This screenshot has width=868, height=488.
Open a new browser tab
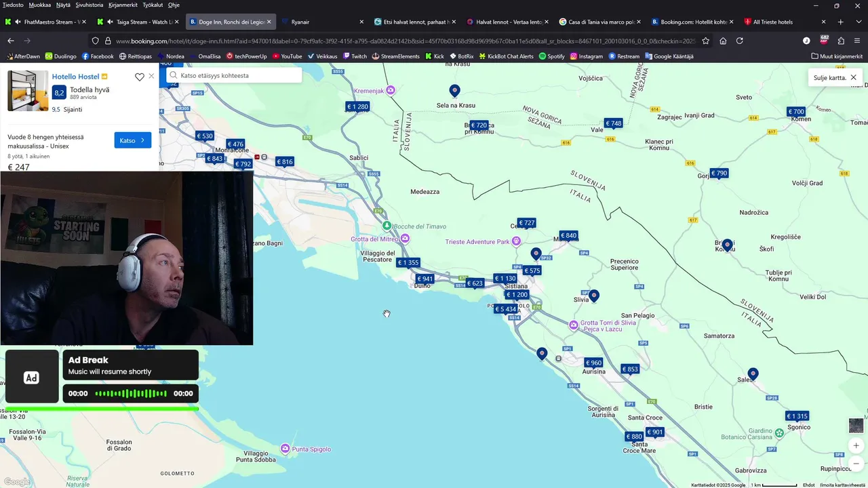(841, 22)
